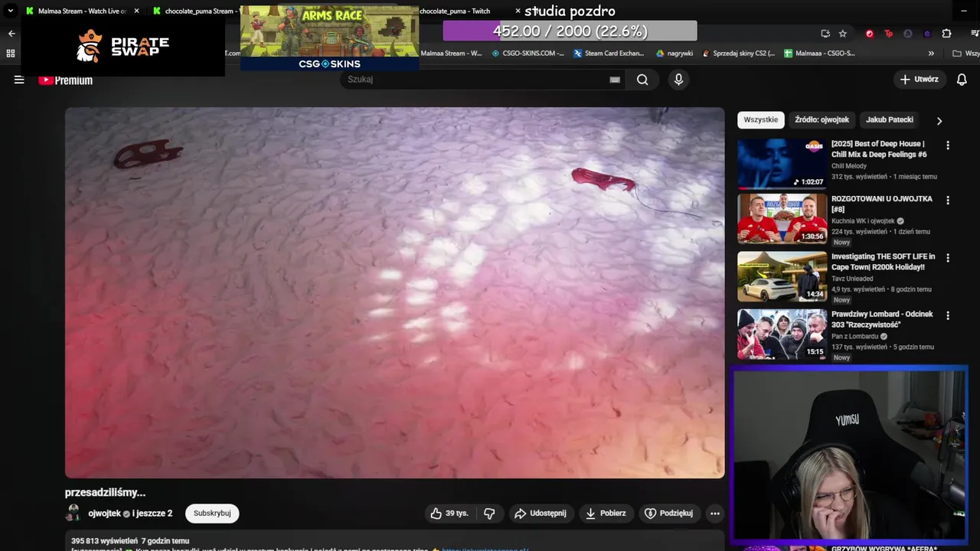Screen dimensions: 980x551
Task: Open options menu for Best of Deep House
Action: pos(948,145)
